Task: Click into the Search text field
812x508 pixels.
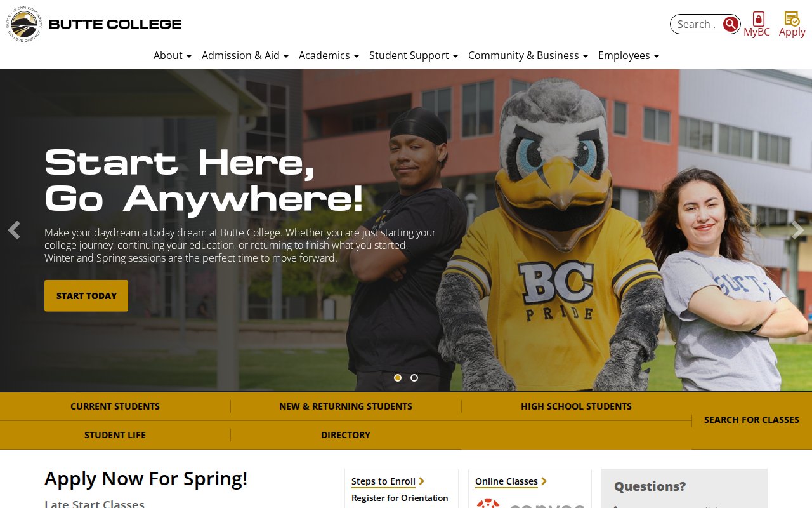Action: tap(697, 24)
